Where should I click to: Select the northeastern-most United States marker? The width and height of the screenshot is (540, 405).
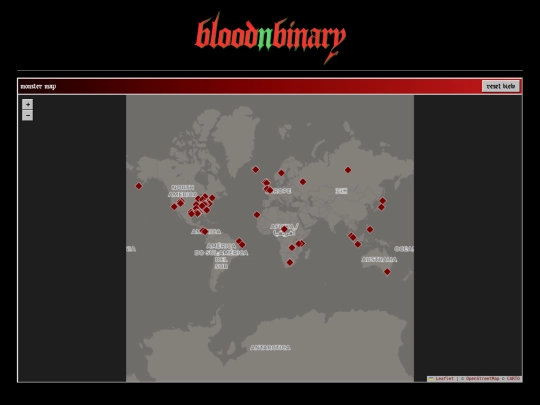212,198
